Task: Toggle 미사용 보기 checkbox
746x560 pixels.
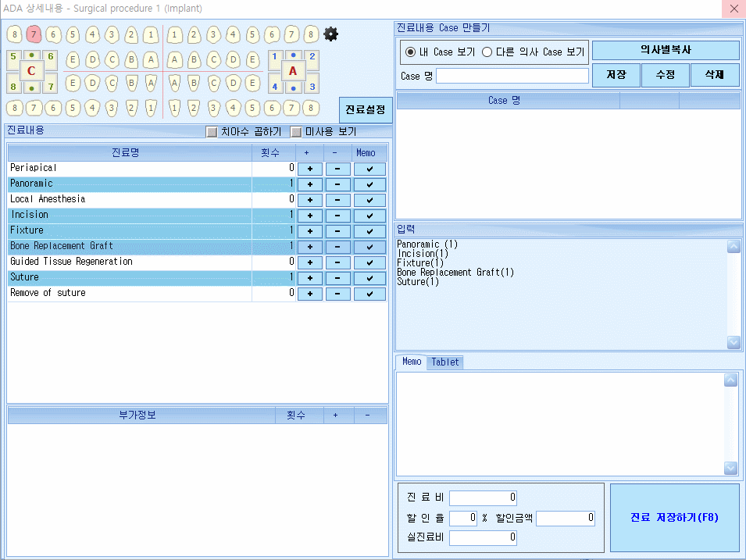Action: 296,132
